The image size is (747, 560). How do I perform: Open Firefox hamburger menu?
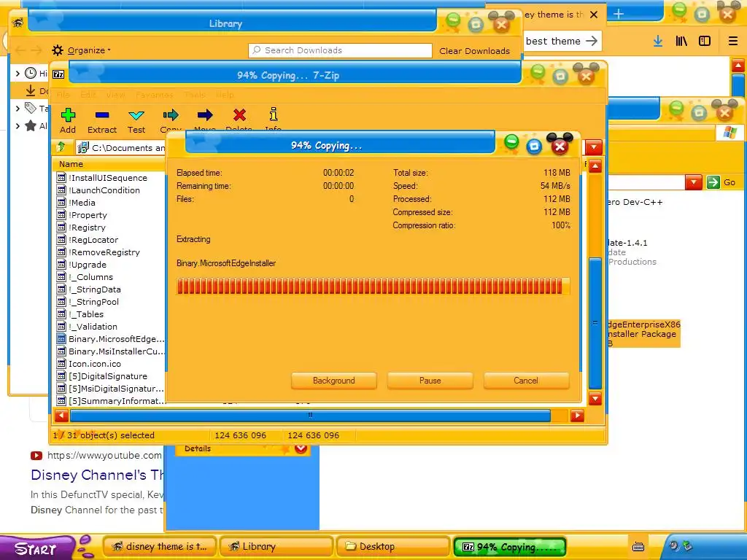click(x=733, y=42)
